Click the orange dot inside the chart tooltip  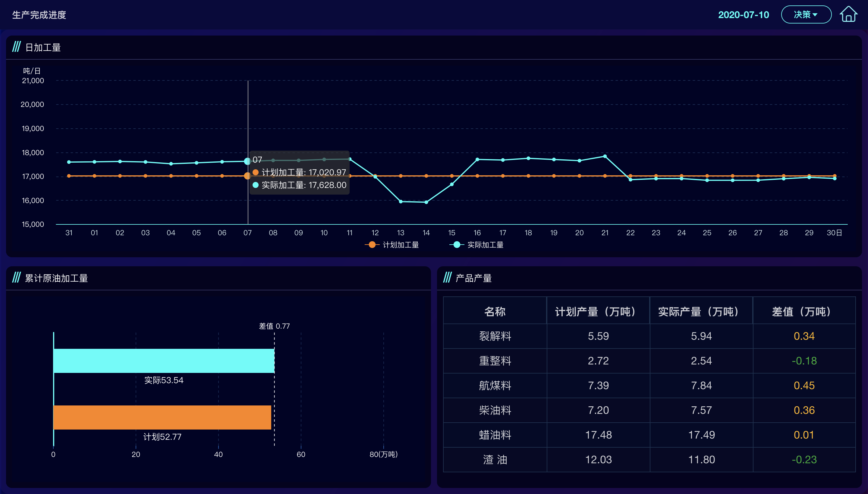point(255,172)
